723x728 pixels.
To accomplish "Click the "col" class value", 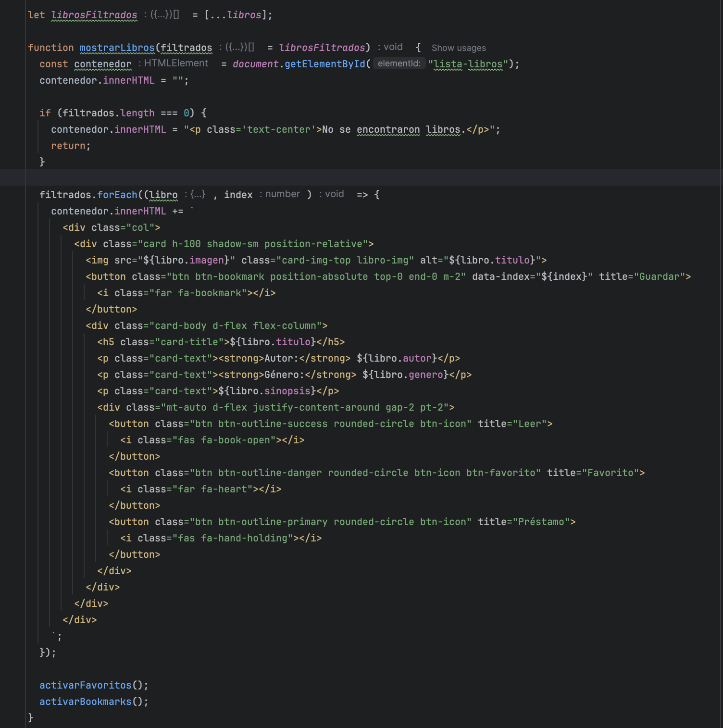I will point(140,227).
